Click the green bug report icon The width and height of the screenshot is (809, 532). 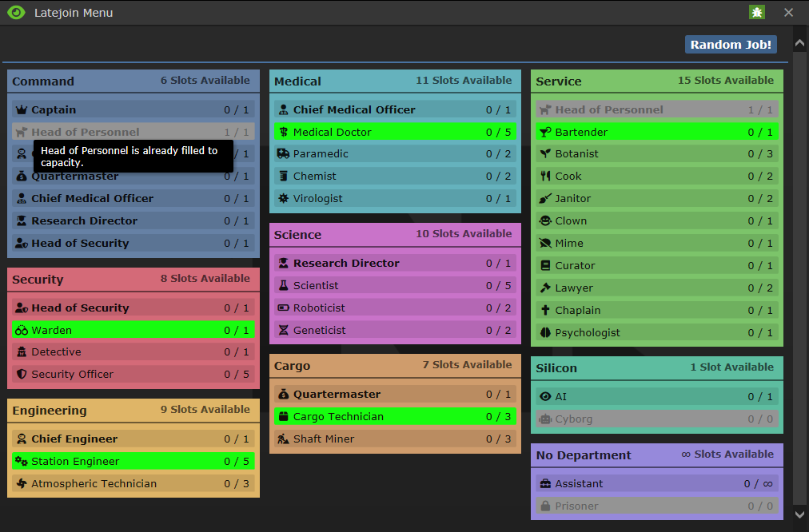click(757, 12)
